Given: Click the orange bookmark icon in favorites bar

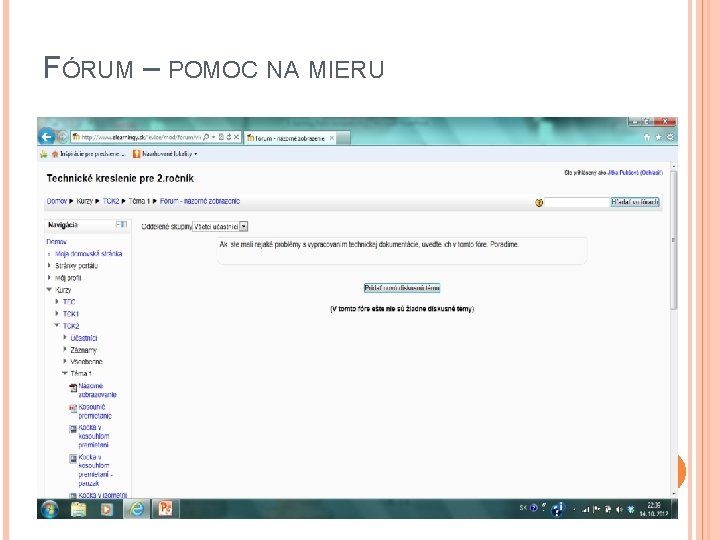Looking at the screenshot, I should [136, 154].
